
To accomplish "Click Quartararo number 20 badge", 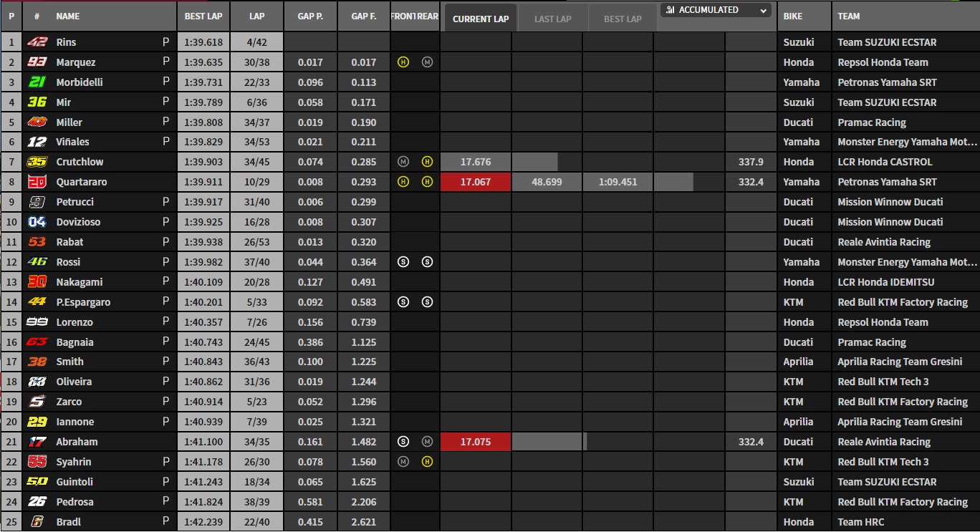I will click(x=37, y=182).
